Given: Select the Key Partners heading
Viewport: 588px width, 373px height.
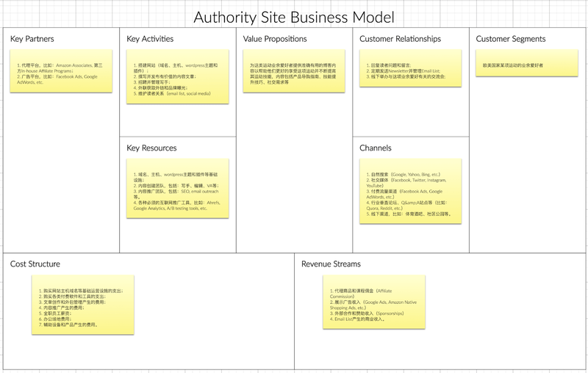Looking at the screenshot, I should tap(32, 39).
